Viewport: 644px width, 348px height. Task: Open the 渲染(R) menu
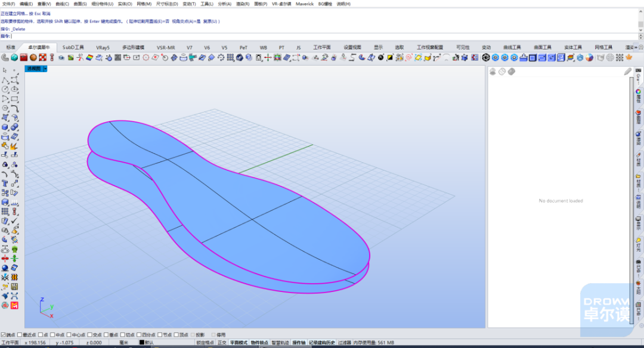coord(243,4)
